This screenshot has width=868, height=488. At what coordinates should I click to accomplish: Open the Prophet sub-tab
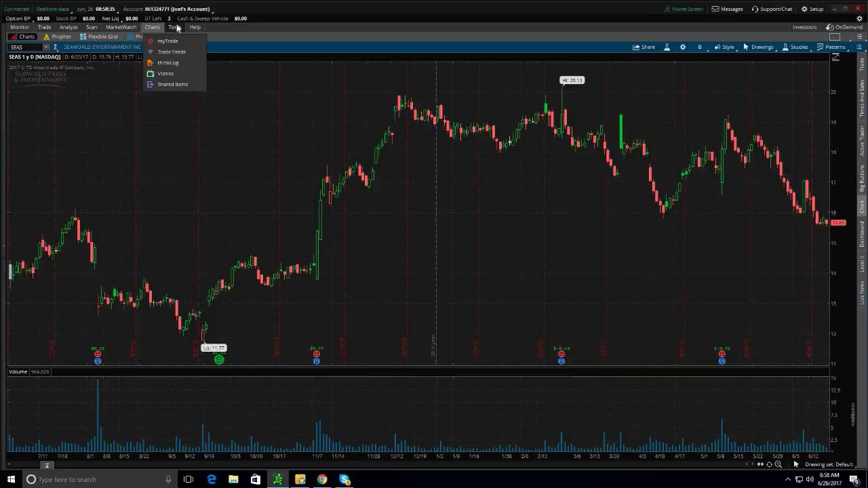[57, 37]
